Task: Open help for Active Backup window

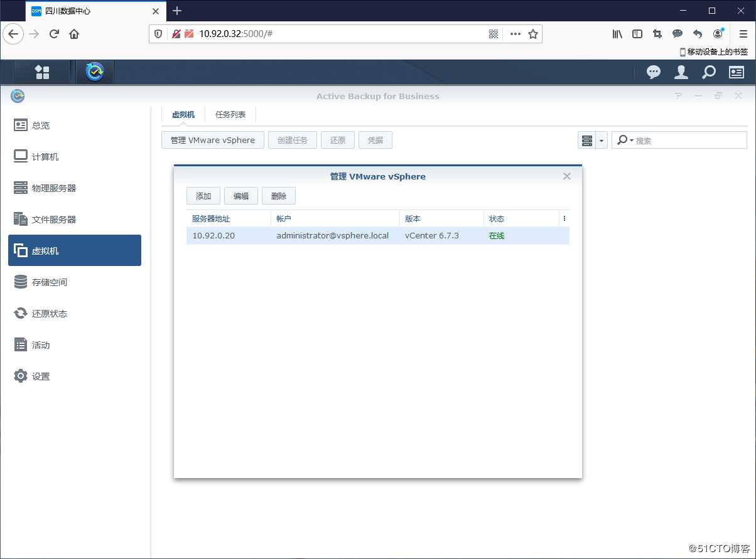Action: pyautogui.click(x=678, y=96)
